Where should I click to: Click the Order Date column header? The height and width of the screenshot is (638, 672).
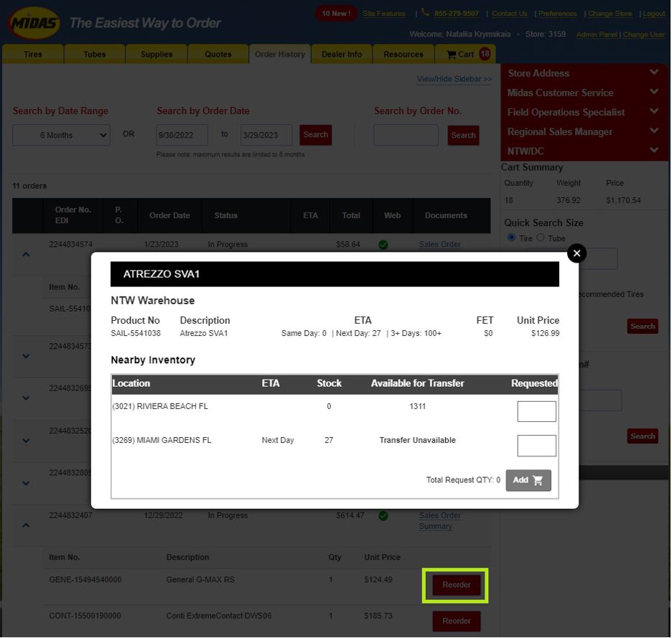(x=169, y=215)
